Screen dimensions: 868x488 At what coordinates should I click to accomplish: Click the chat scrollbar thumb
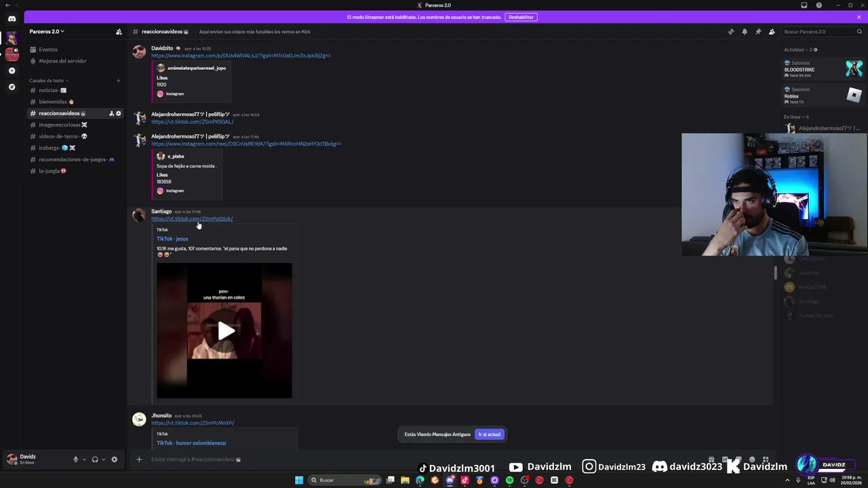point(775,272)
